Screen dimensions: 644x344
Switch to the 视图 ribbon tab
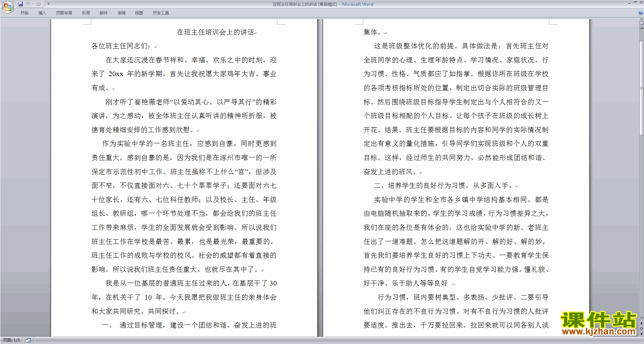coord(139,13)
